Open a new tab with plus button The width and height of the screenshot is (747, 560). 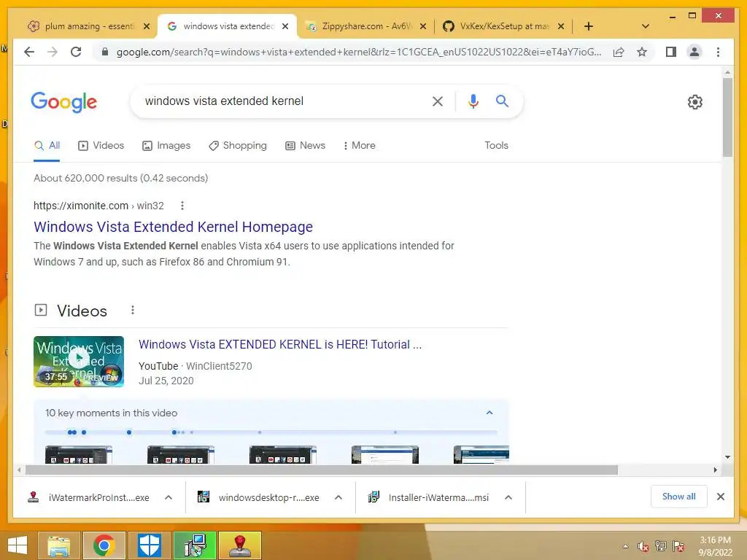pyautogui.click(x=589, y=26)
